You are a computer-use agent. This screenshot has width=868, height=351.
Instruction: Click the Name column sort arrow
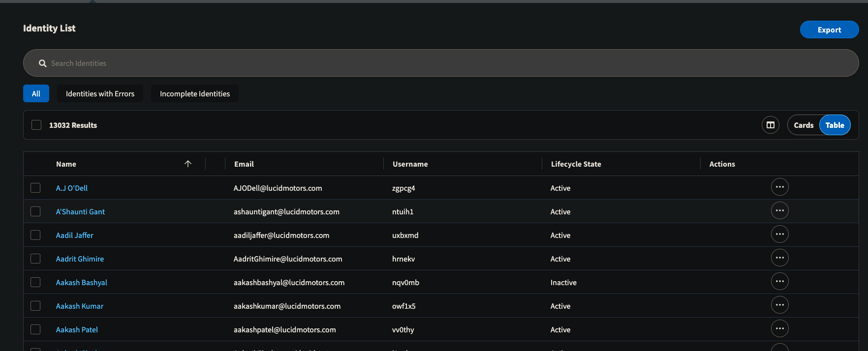188,164
